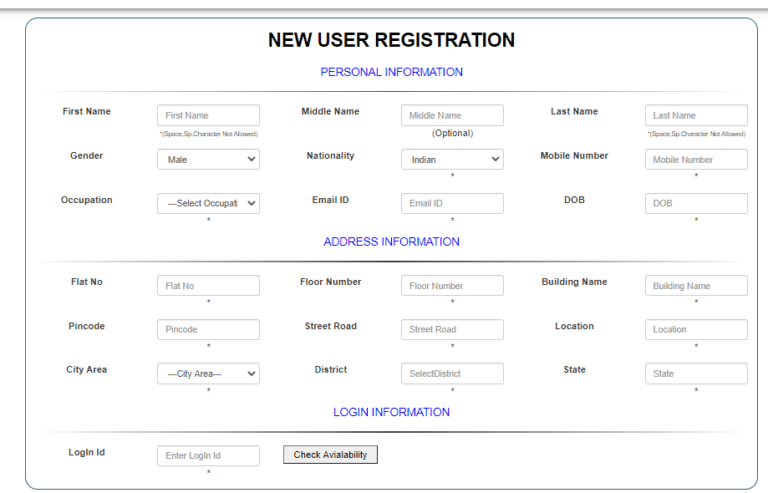Open the Occupation dropdown list

coord(208,204)
